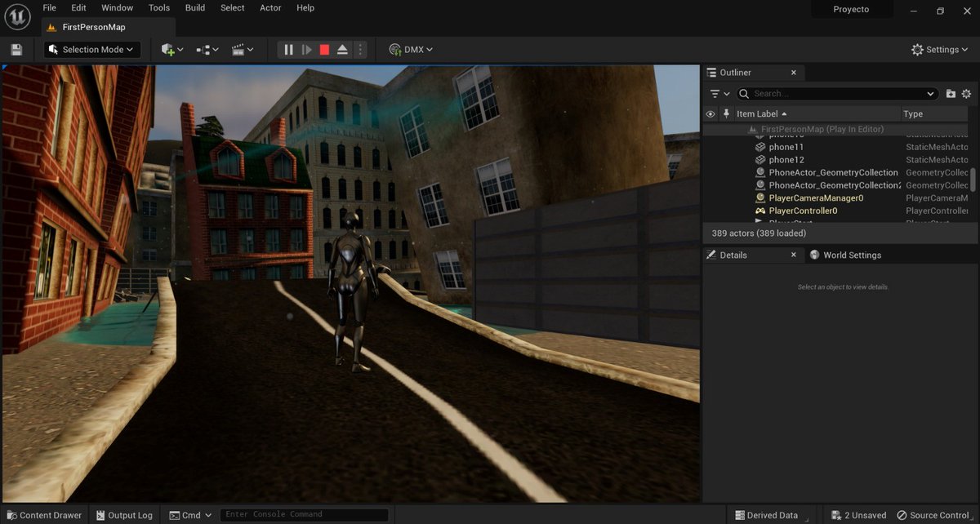This screenshot has width=980, height=524.
Task: Click the 2 Unsaved status indicator
Action: [x=858, y=515]
